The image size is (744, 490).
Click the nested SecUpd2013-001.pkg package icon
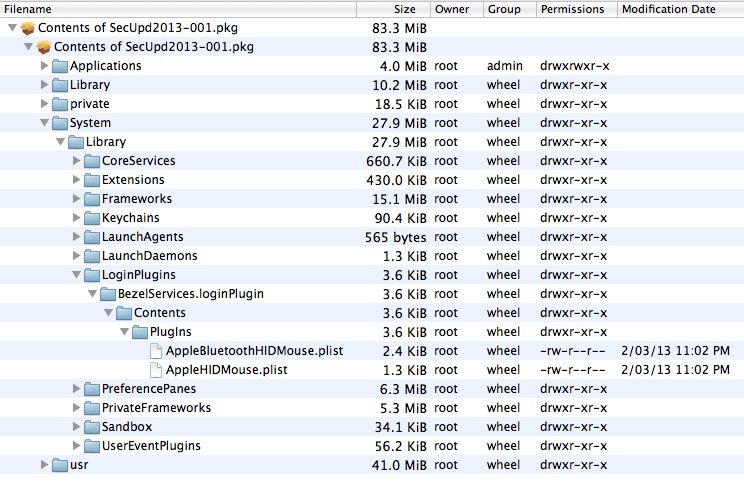click(44, 47)
